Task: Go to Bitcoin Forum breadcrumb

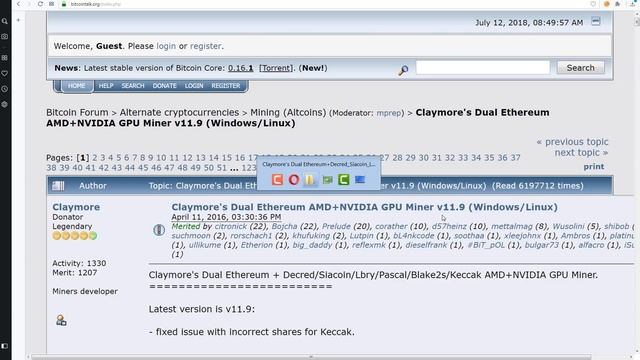Action: click(77, 112)
